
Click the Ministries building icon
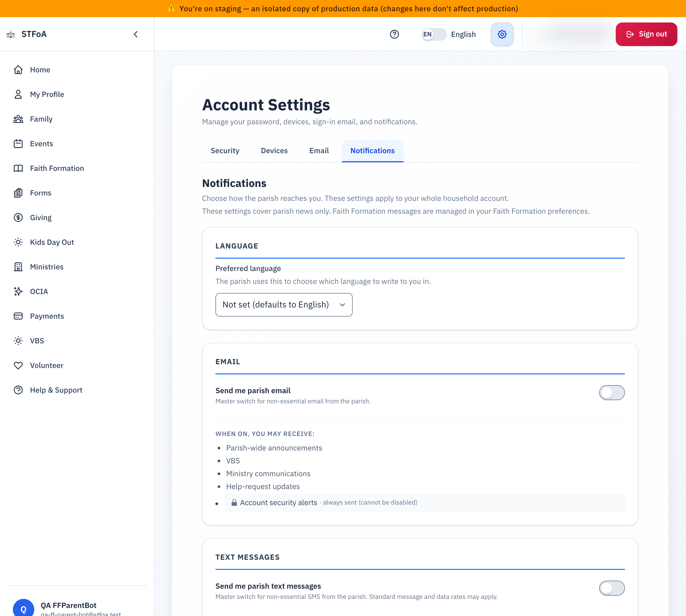(x=18, y=267)
